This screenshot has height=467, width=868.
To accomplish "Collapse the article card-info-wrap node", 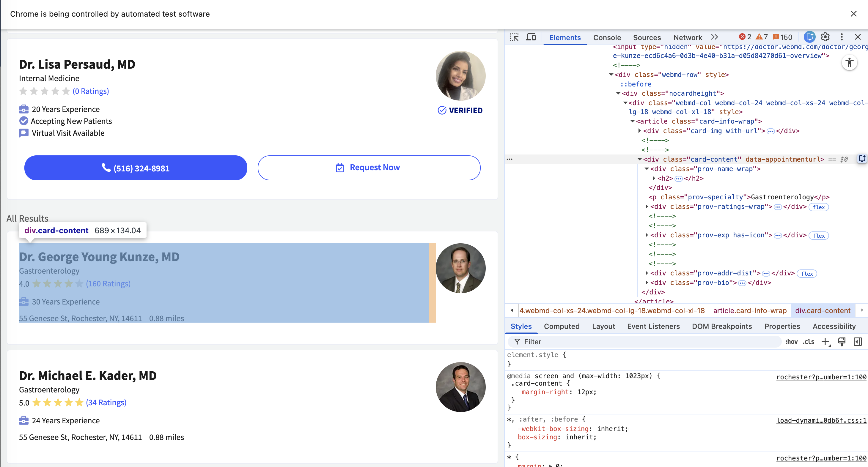I will (633, 121).
